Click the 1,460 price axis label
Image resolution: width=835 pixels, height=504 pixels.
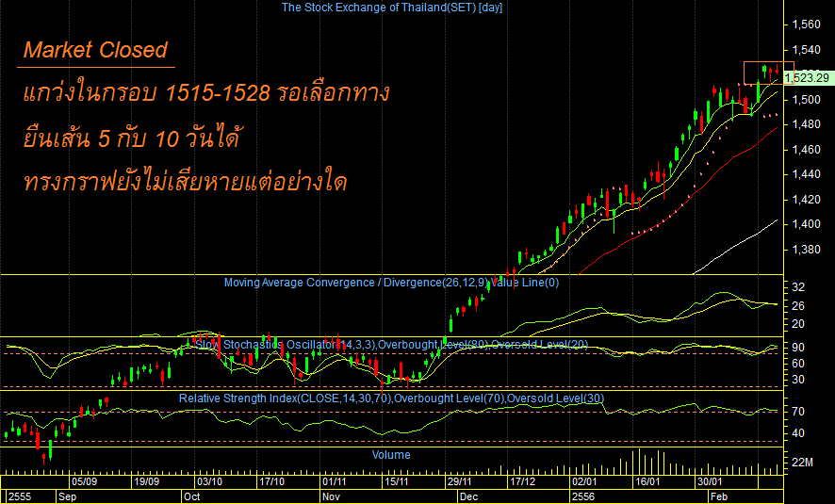[806, 150]
